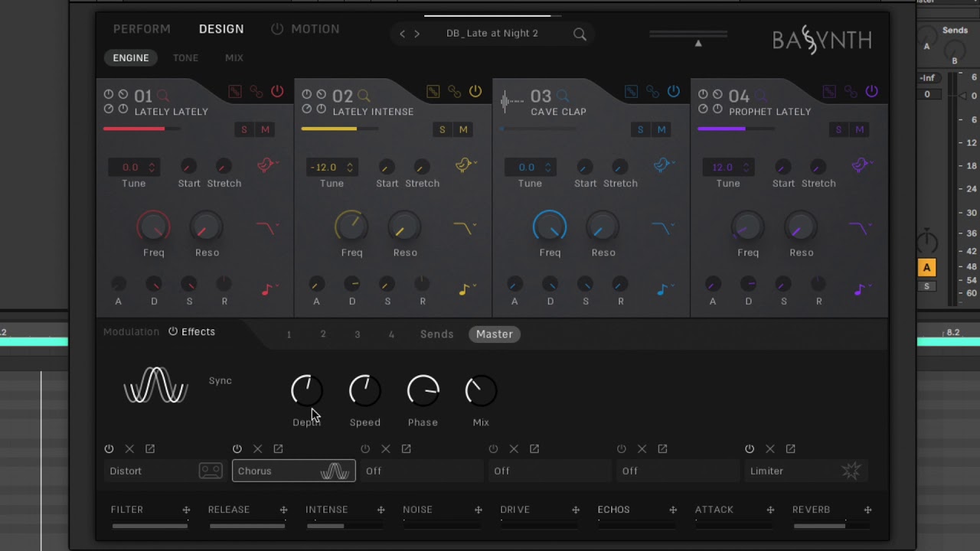This screenshot has height=551, width=980.
Task: Click the chorus waveform graphic
Action: 156,385
